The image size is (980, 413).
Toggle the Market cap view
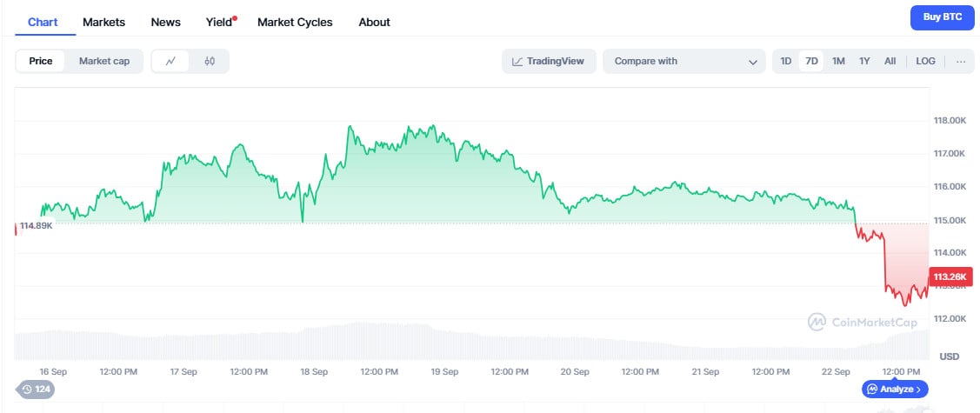[x=104, y=61]
